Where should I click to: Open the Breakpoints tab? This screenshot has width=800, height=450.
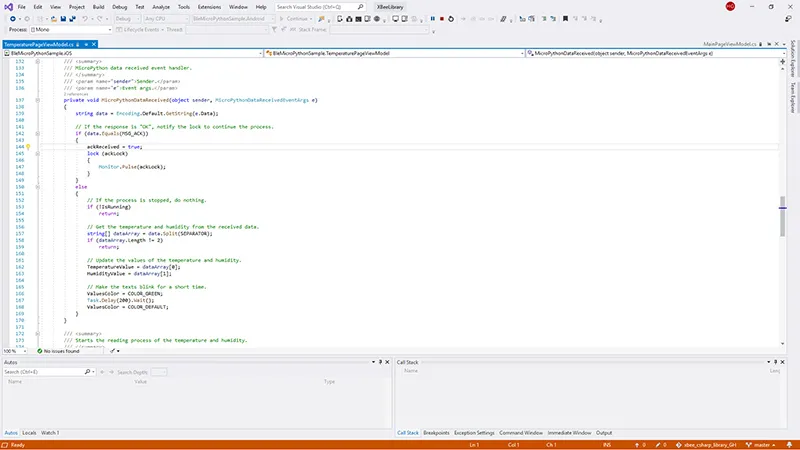click(x=435, y=433)
